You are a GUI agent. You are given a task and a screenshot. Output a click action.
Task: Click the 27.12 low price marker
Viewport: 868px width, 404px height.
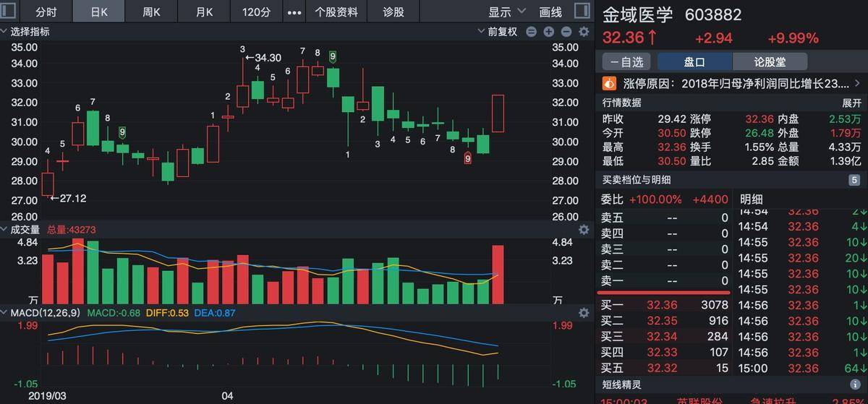[68, 198]
